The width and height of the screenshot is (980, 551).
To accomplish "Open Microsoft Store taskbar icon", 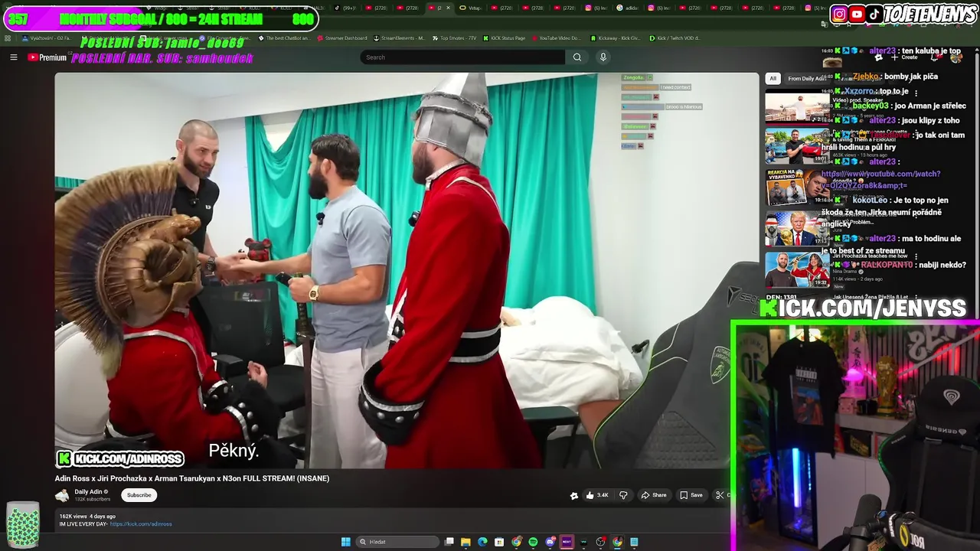I will point(499,542).
